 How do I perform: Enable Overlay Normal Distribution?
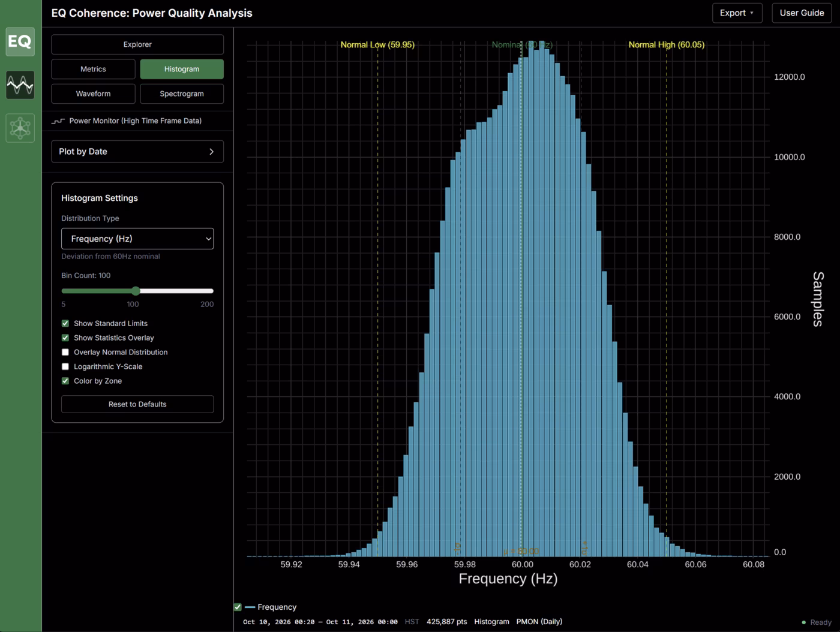(x=65, y=352)
